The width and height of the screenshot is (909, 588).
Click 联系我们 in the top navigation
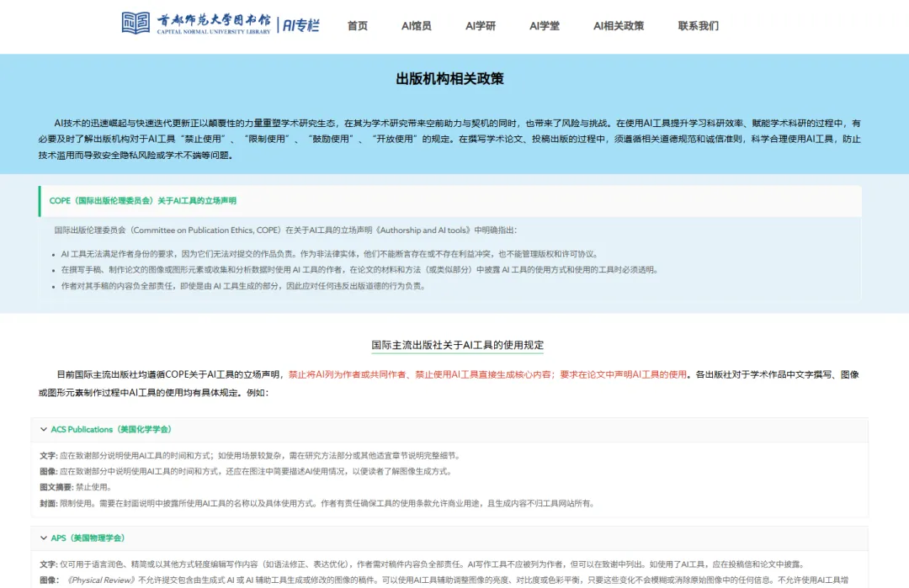699,26
